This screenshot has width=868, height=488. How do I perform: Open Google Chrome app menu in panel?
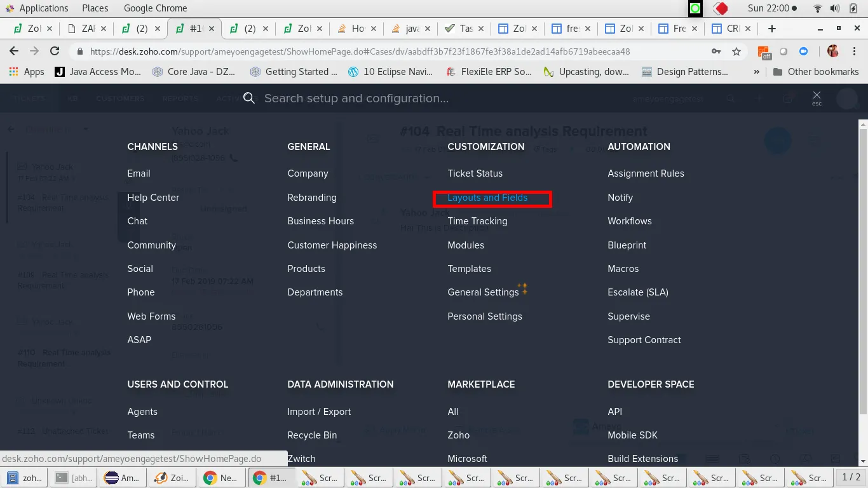pos(155,8)
